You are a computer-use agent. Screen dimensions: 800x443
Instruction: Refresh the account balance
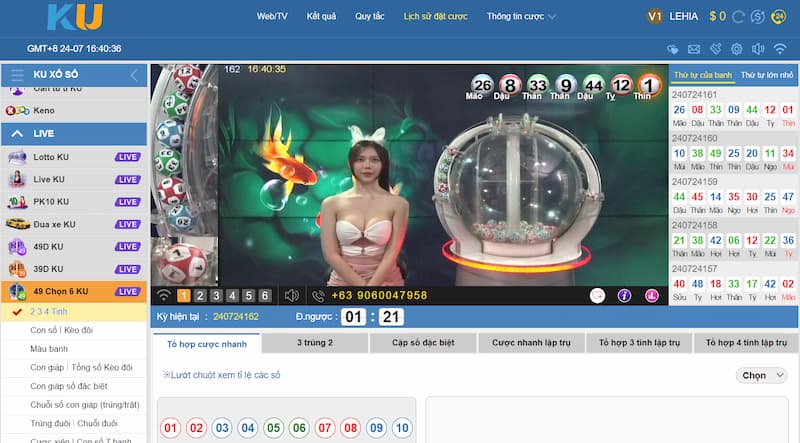click(738, 17)
